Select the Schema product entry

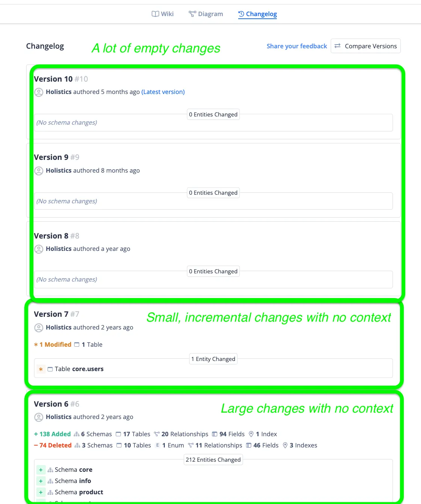coord(79,492)
